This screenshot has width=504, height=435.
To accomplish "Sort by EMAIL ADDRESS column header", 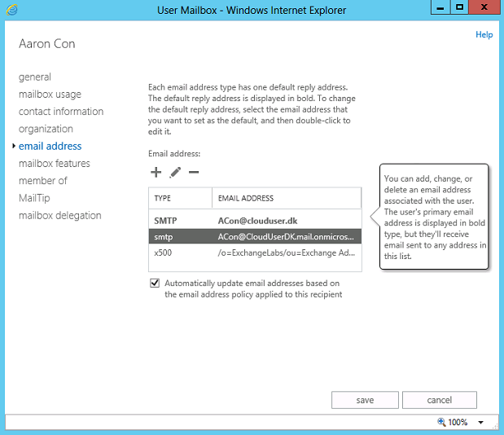I will [287, 198].
